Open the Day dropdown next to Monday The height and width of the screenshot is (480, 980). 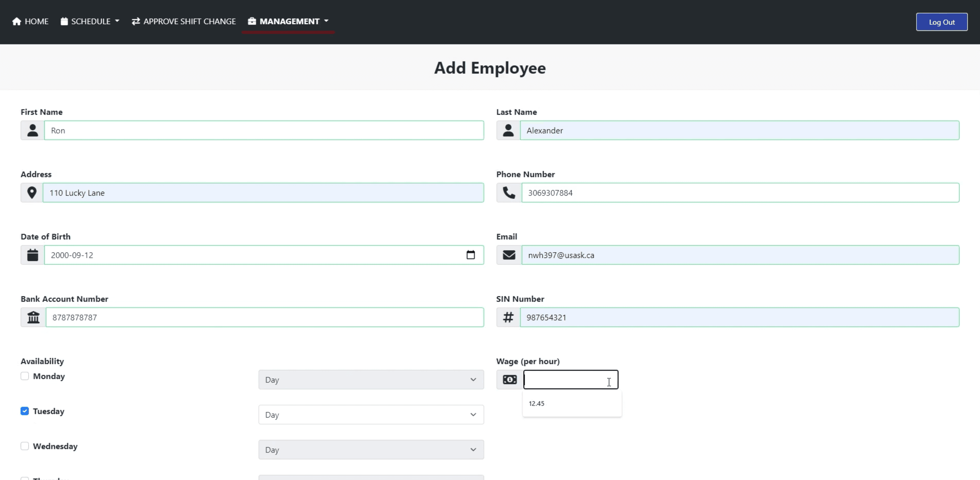point(371,379)
